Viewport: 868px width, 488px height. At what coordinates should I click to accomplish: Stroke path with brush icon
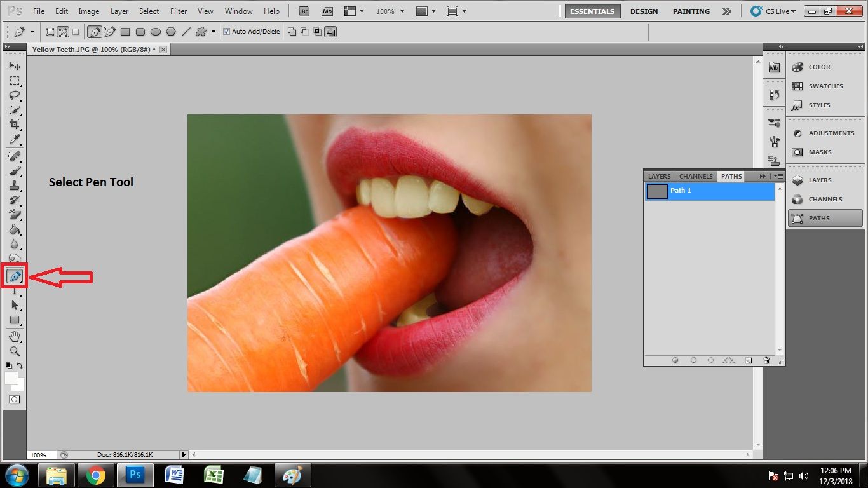[x=693, y=360]
